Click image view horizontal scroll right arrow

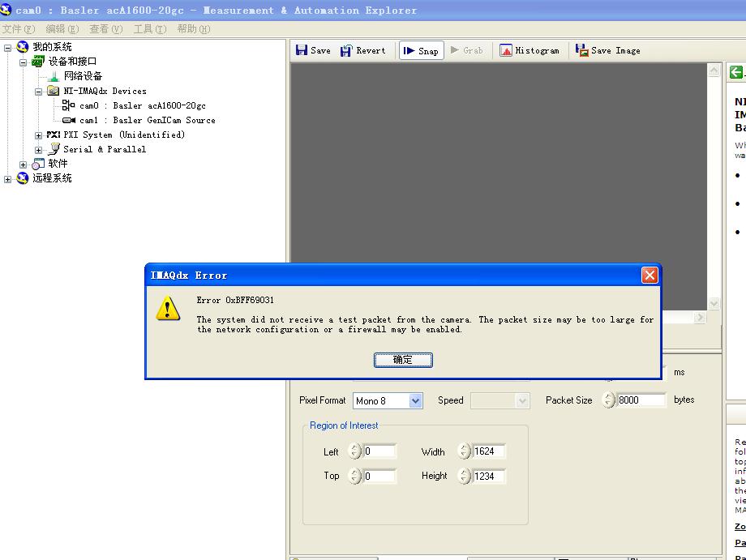(699, 317)
